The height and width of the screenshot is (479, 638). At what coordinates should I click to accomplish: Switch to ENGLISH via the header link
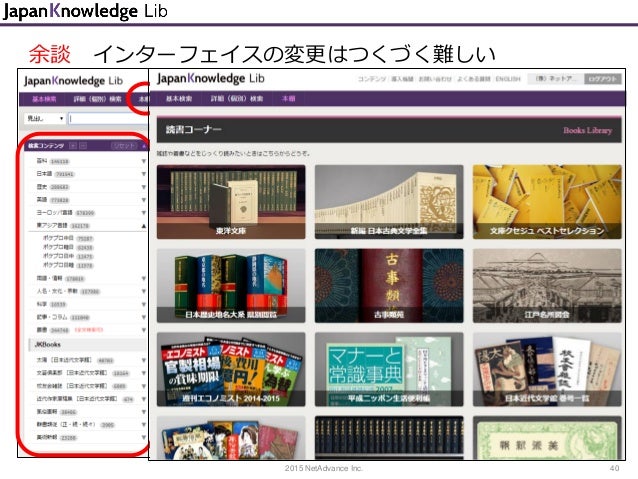[508, 79]
